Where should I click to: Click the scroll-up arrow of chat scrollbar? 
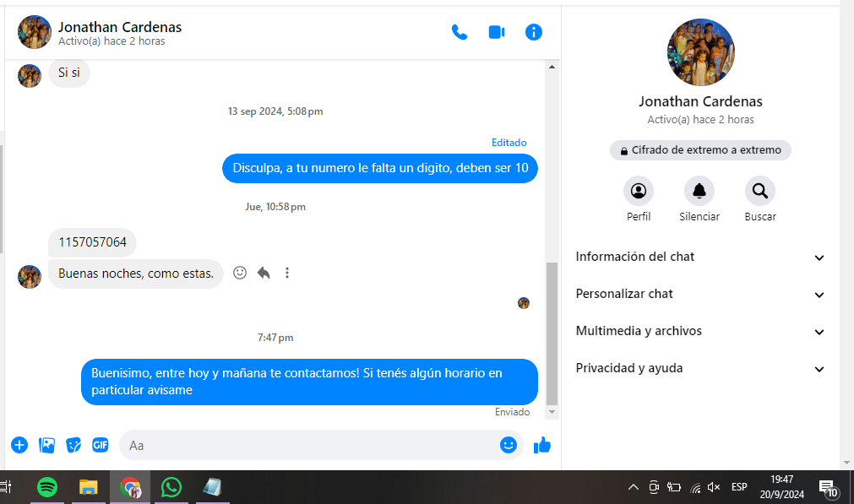coord(552,67)
